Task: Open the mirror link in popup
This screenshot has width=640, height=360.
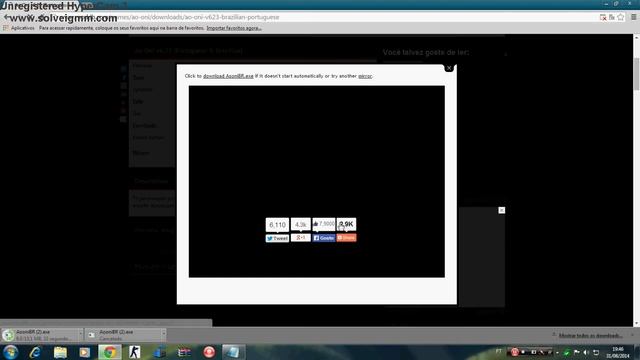Action: pyautogui.click(x=365, y=76)
